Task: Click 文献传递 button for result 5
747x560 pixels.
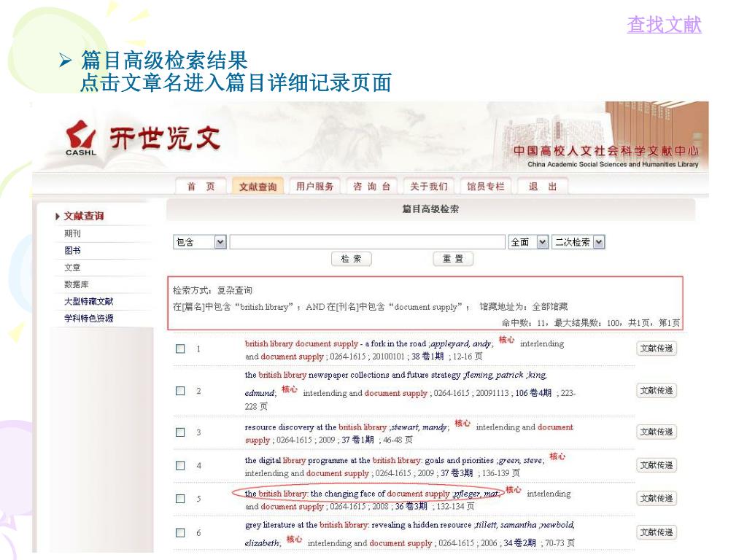Action: [657, 498]
